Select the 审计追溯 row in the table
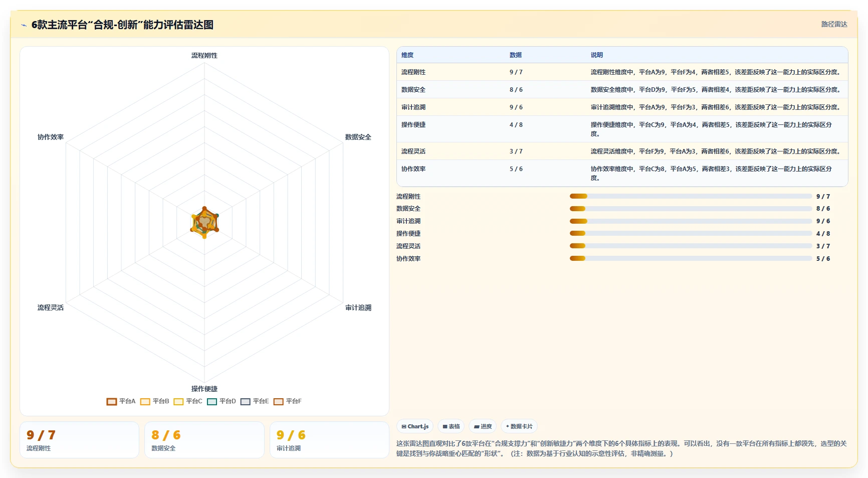Screen dimensions: 868x478 click(622, 107)
